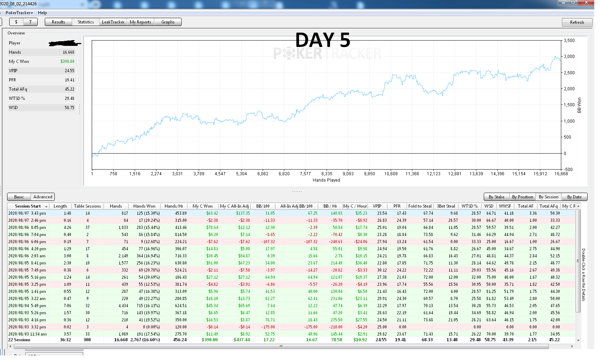Switch to the Statistics tab
600x364 pixels.
pyautogui.click(x=86, y=22)
